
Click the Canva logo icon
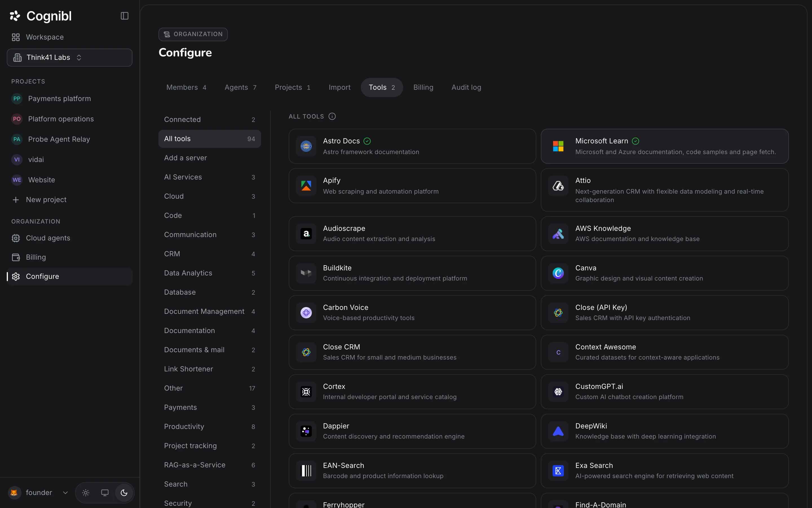[x=558, y=273]
